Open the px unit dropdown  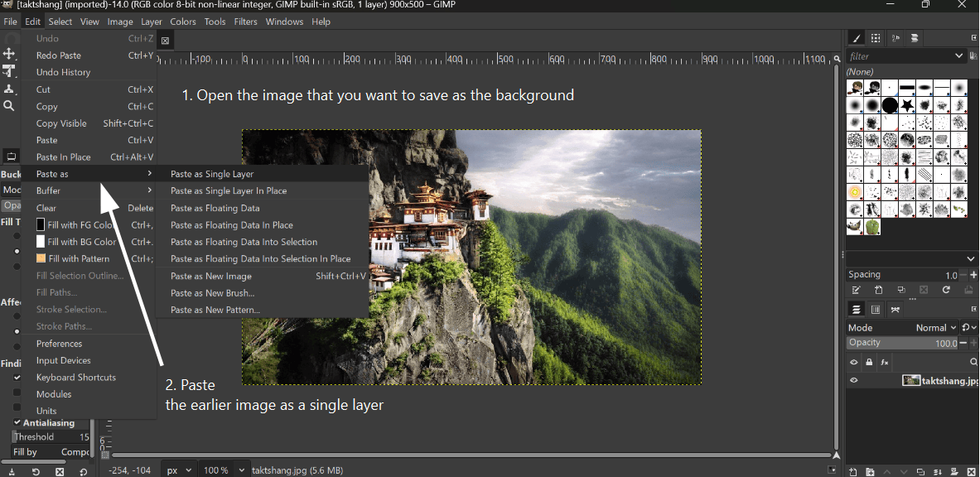[x=177, y=470]
